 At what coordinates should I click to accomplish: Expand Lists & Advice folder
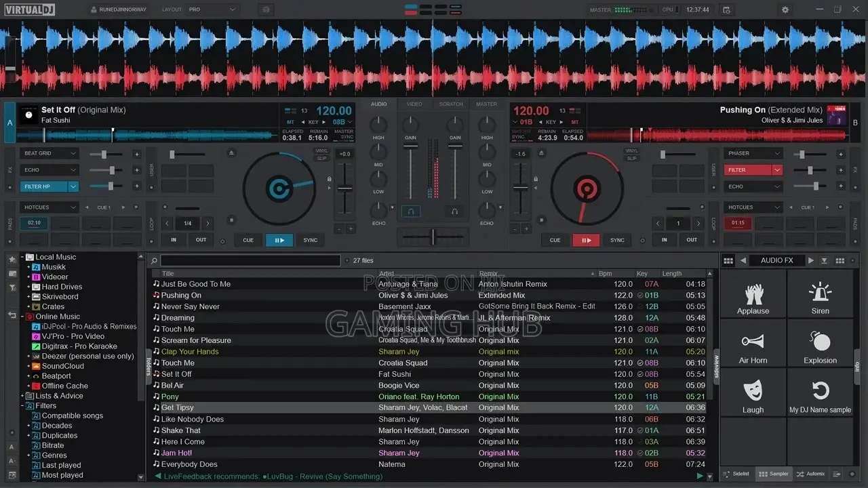[22, 396]
